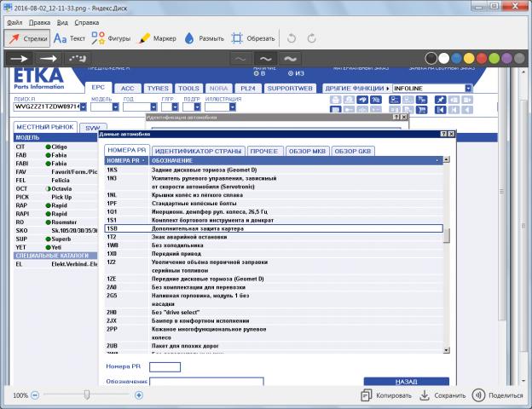
Task: Set thick line thickness
Action: pos(290,59)
